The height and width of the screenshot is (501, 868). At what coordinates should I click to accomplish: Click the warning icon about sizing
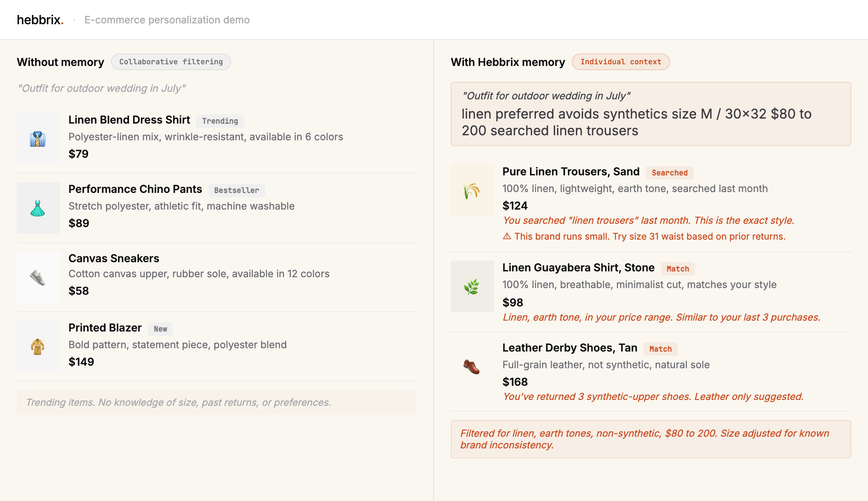[507, 236]
